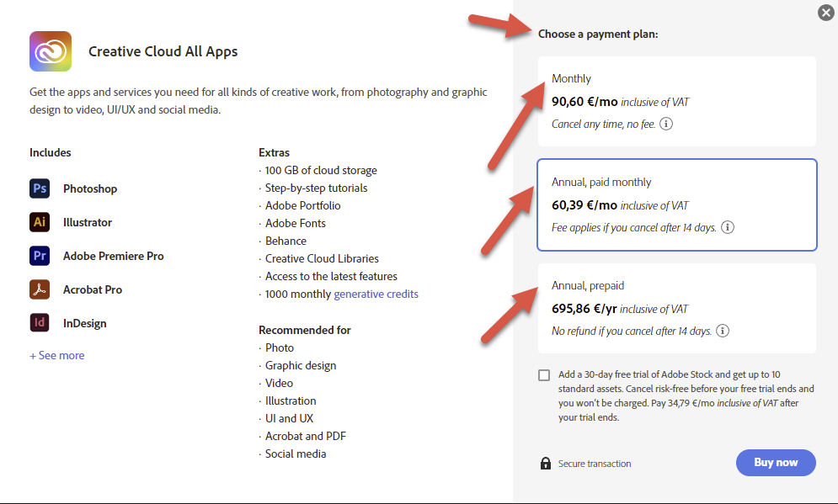This screenshot has width=838, height=504.
Task: Click the info icon beside 'No refund if you cancel'
Action: tap(722, 331)
